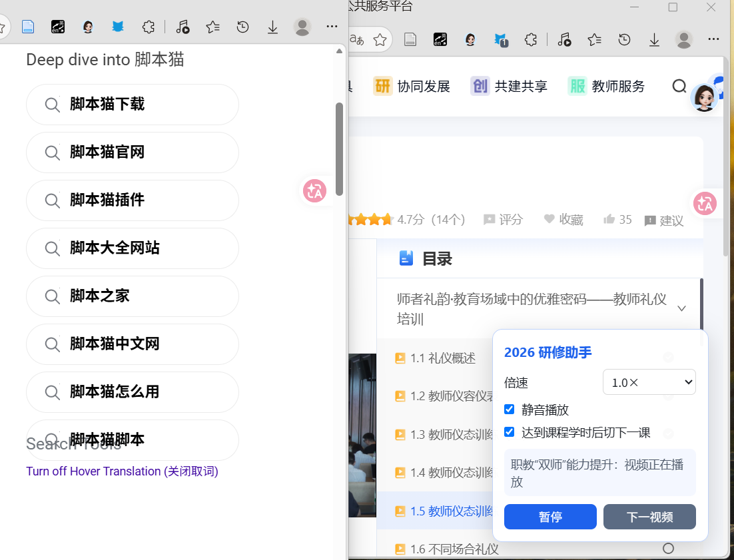Open Downloads in left browser toolbar
This screenshot has height=560, width=734.
coord(272,27)
